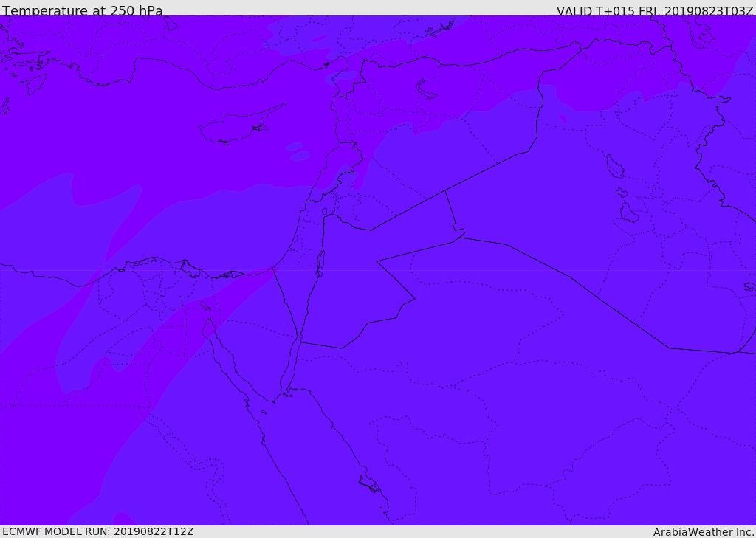The width and height of the screenshot is (756, 538).
Task: Click the 'ArabiaWeather Inc' credit text
Action: 703,532
